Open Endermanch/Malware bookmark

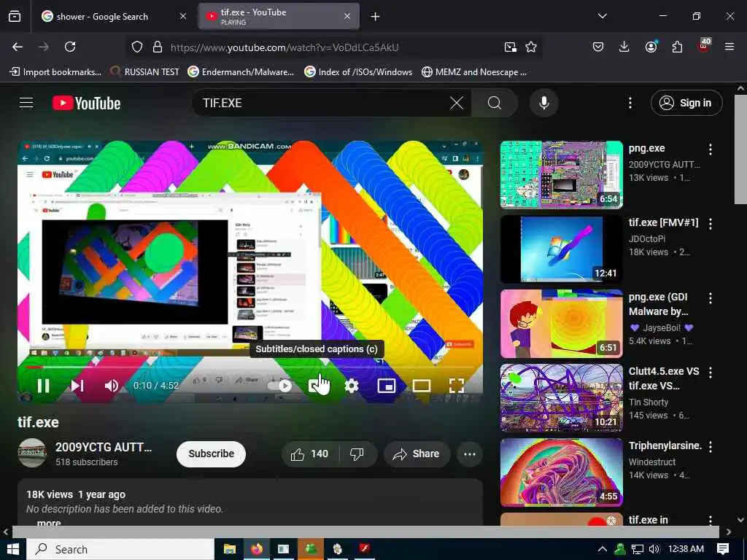tap(241, 72)
